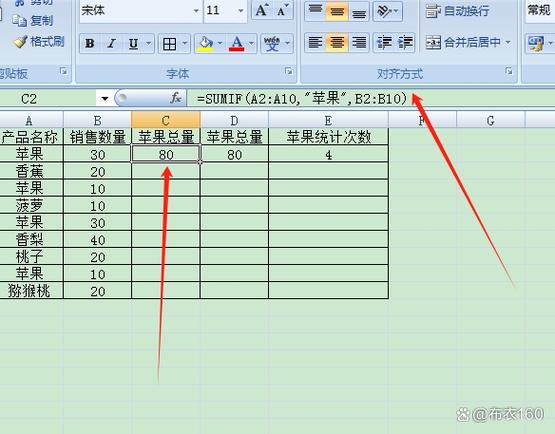Click cell containing 菠萝
The width and height of the screenshot is (555, 434).
pos(31,205)
